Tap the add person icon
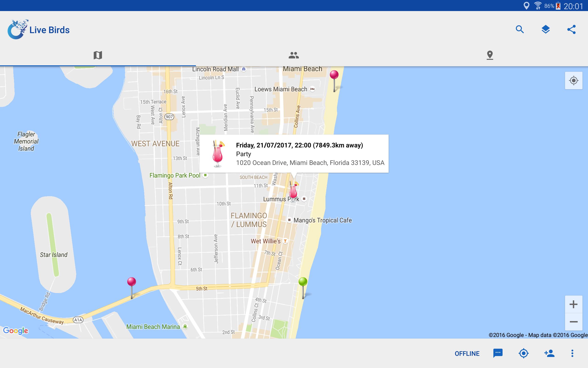The image size is (588, 368). coord(549,353)
